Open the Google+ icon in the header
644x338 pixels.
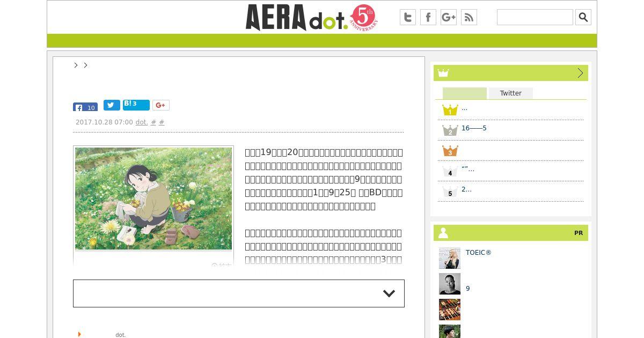(449, 17)
